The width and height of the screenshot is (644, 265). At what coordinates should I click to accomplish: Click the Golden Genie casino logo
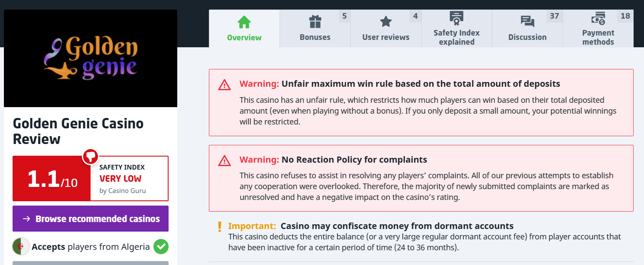(x=91, y=59)
